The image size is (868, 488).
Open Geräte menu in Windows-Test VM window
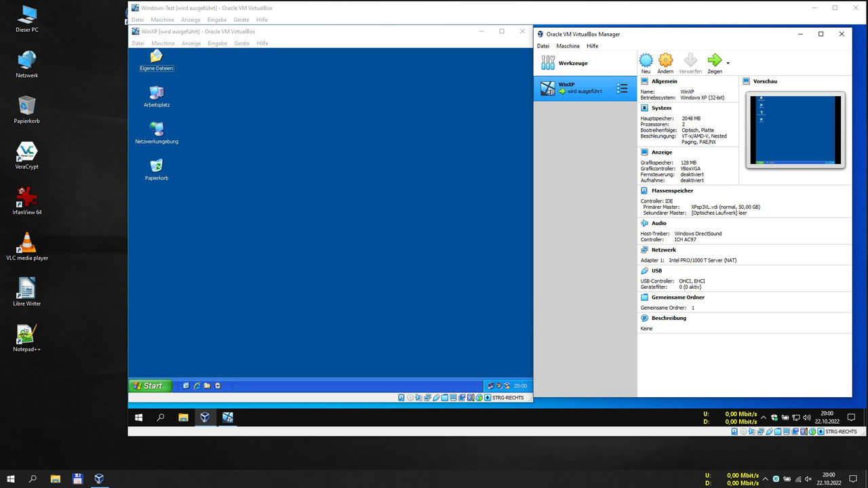tap(242, 20)
